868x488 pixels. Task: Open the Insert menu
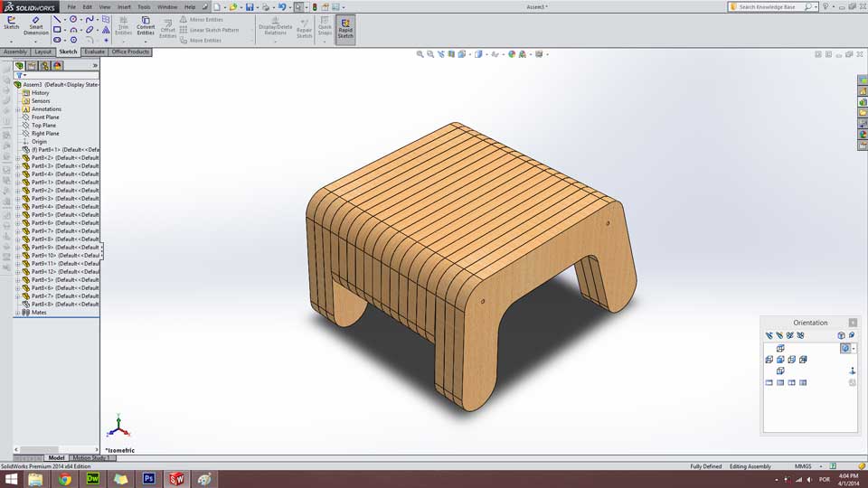coord(124,7)
